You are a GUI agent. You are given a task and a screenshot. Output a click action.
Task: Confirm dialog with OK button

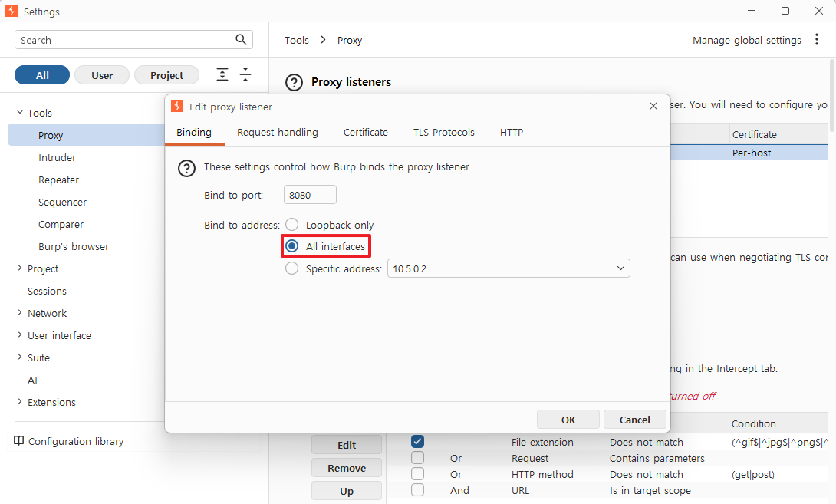pos(568,420)
